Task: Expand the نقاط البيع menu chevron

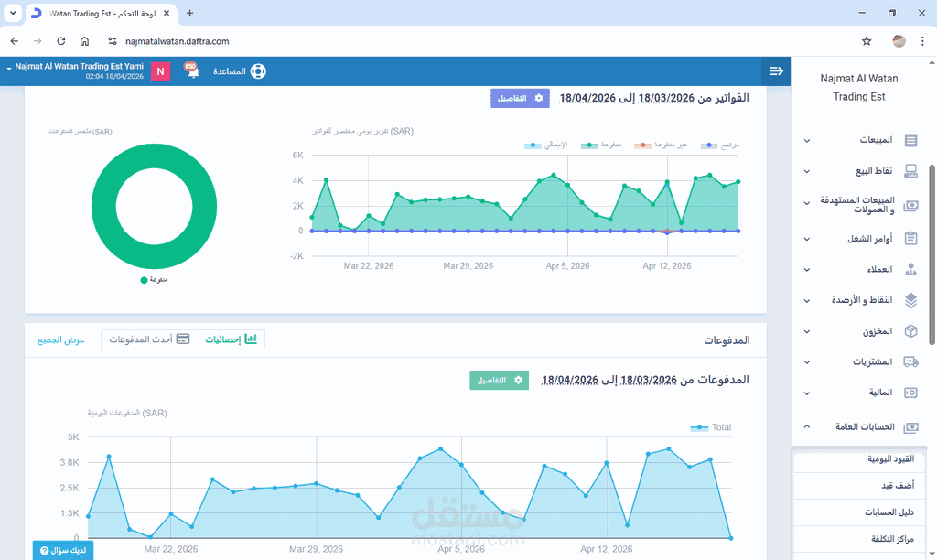Action: pyautogui.click(x=807, y=171)
